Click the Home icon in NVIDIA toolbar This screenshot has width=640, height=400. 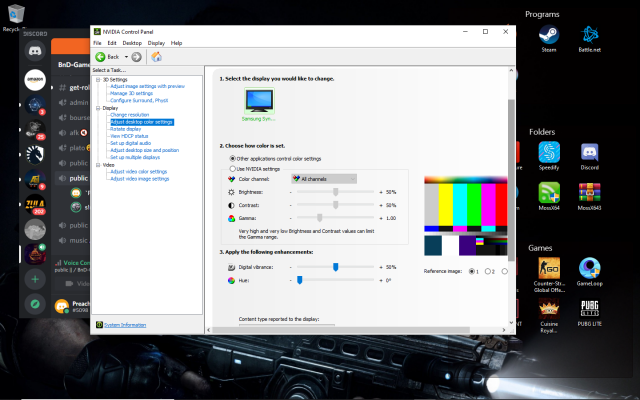(156, 57)
